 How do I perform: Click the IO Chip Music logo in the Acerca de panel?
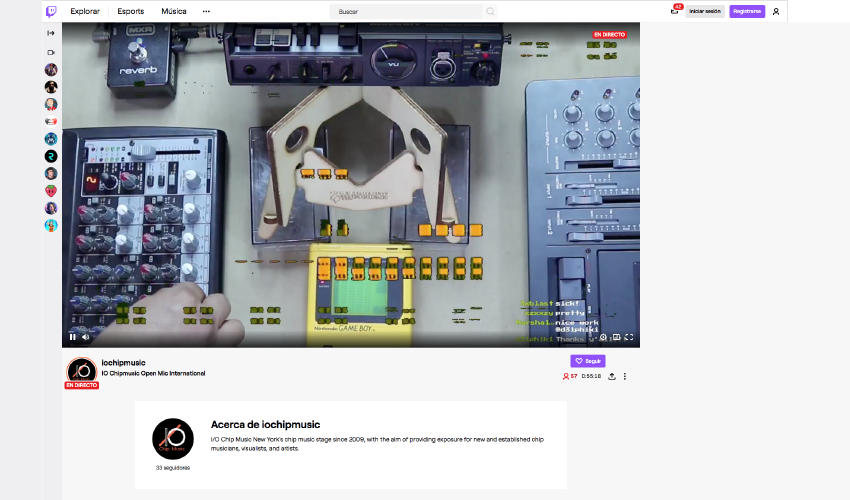pos(172,439)
